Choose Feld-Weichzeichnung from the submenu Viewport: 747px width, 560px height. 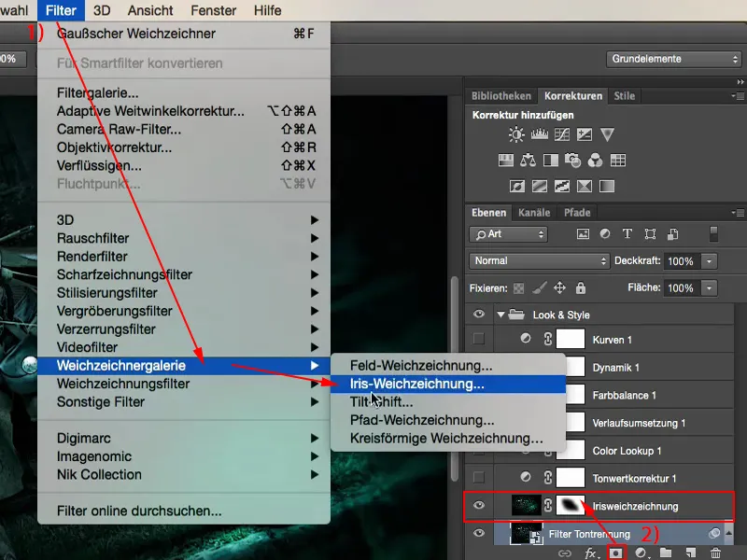[448, 366]
